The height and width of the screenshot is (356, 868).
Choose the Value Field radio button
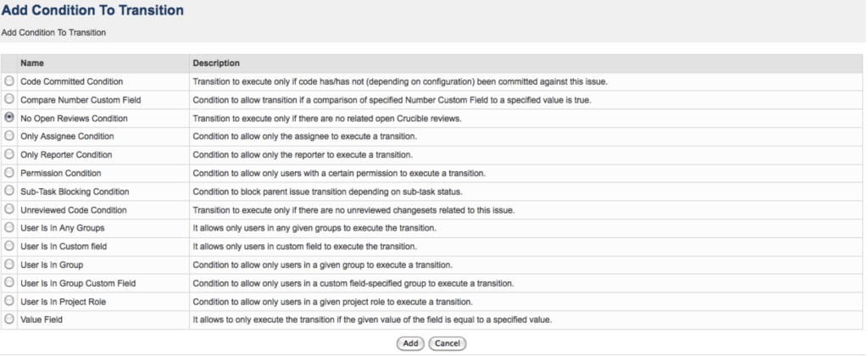pos(9,319)
